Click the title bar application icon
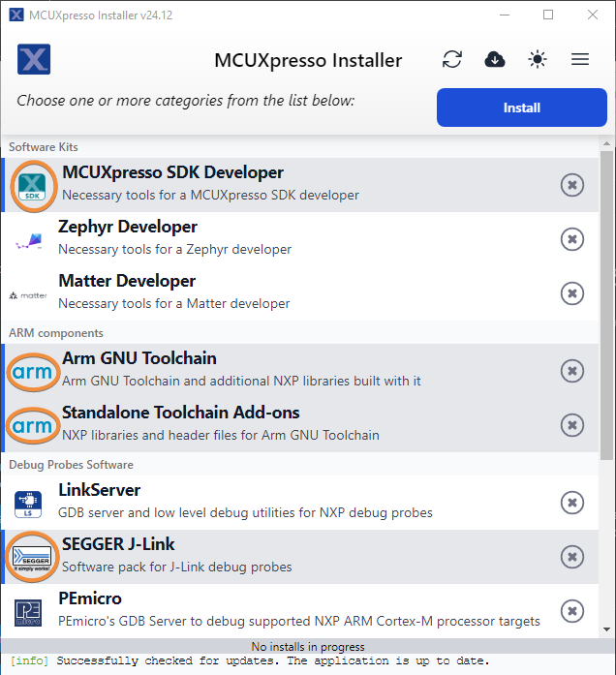616x675 pixels. coord(16,15)
